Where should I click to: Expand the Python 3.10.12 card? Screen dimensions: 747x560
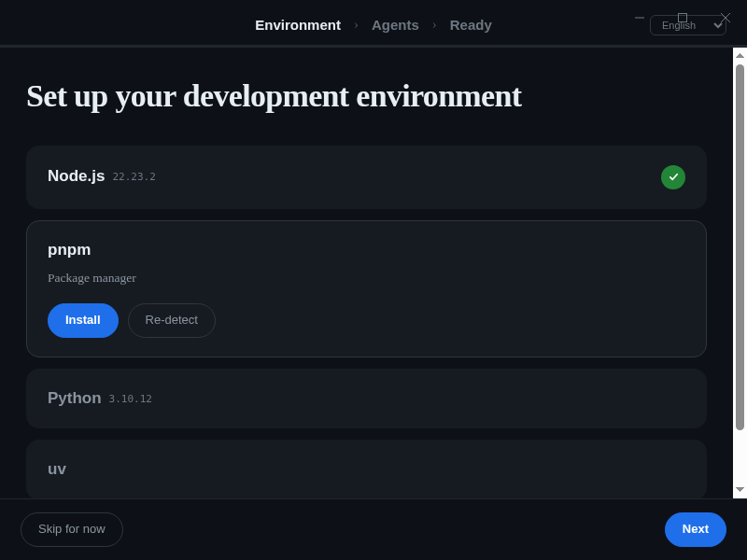tap(366, 399)
